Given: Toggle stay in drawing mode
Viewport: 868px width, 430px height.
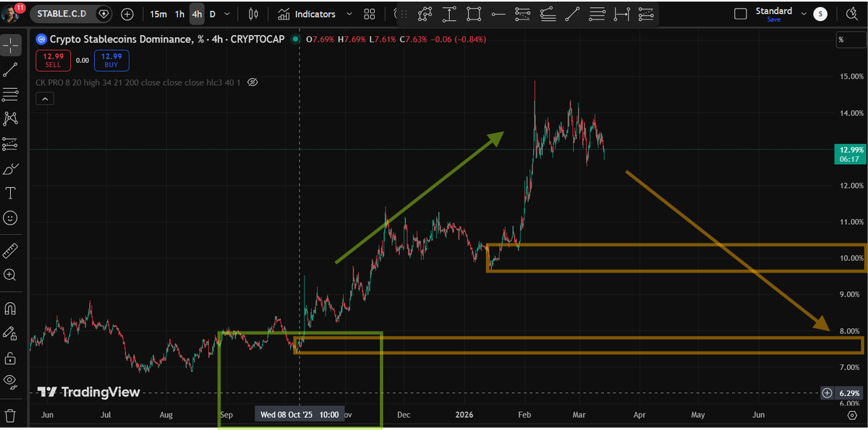Looking at the screenshot, I should 11,333.
